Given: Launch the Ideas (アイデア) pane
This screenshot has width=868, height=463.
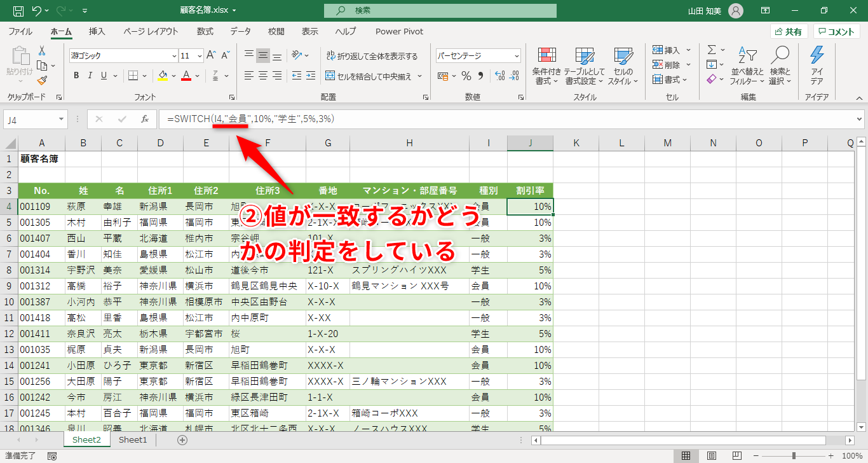Looking at the screenshot, I should 817,66.
